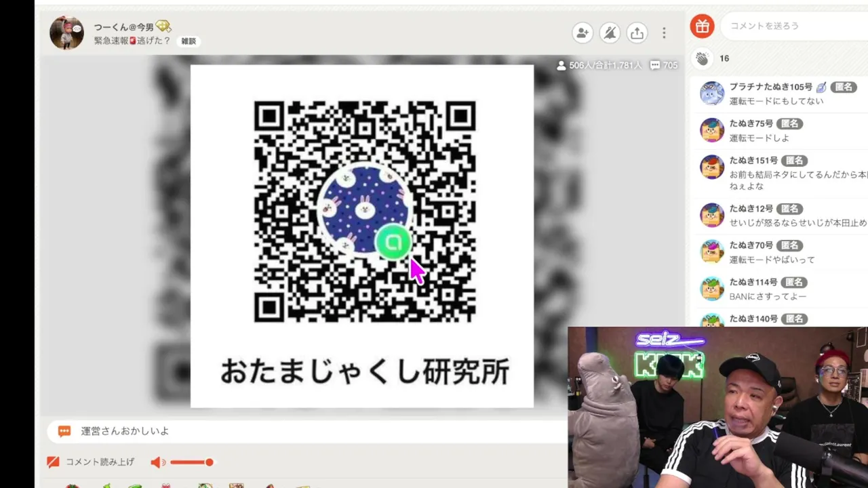868x488 pixels.
Task: Click avatar of たぬき151号
Action: pyautogui.click(x=712, y=167)
